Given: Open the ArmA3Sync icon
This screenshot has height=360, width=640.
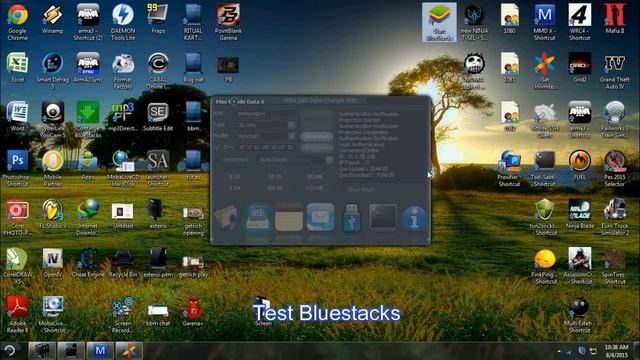Looking at the screenshot, I should (88, 68).
